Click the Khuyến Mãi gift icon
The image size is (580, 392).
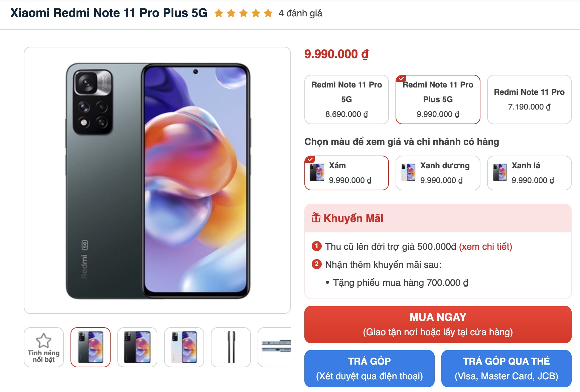pos(316,218)
